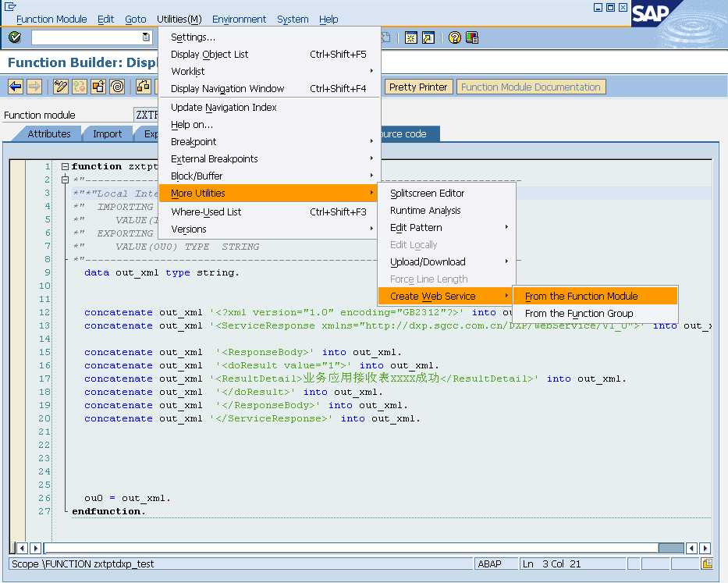Screen dimensions: 728x583
Task: Open the Help menu
Action: click(328, 19)
